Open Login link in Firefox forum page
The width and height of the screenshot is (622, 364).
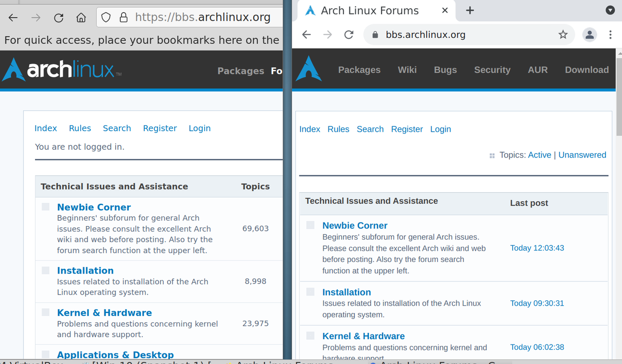200,128
